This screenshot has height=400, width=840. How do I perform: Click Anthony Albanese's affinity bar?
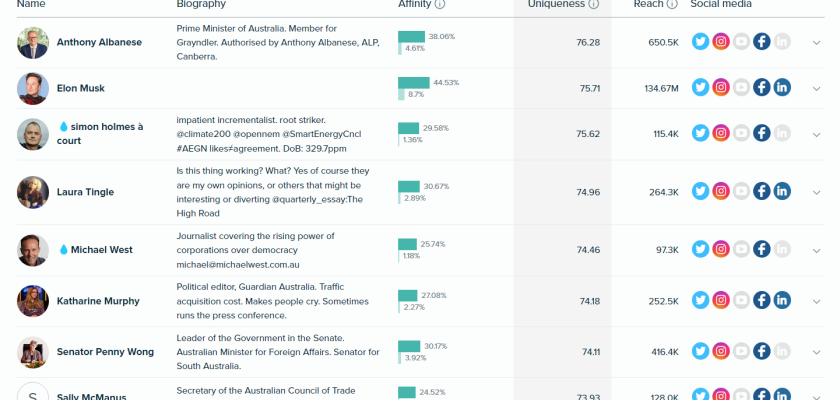411,37
